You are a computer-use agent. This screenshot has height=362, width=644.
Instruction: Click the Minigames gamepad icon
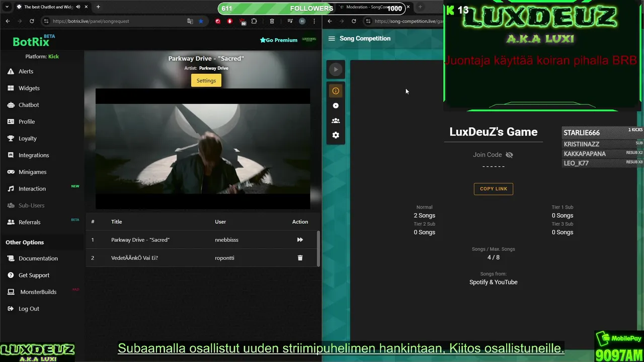click(x=11, y=172)
